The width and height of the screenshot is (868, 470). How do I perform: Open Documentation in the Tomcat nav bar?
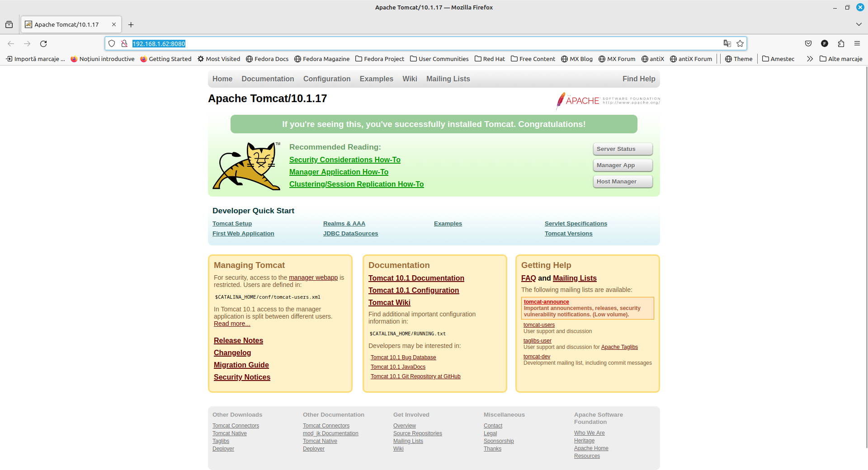[268, 79]
